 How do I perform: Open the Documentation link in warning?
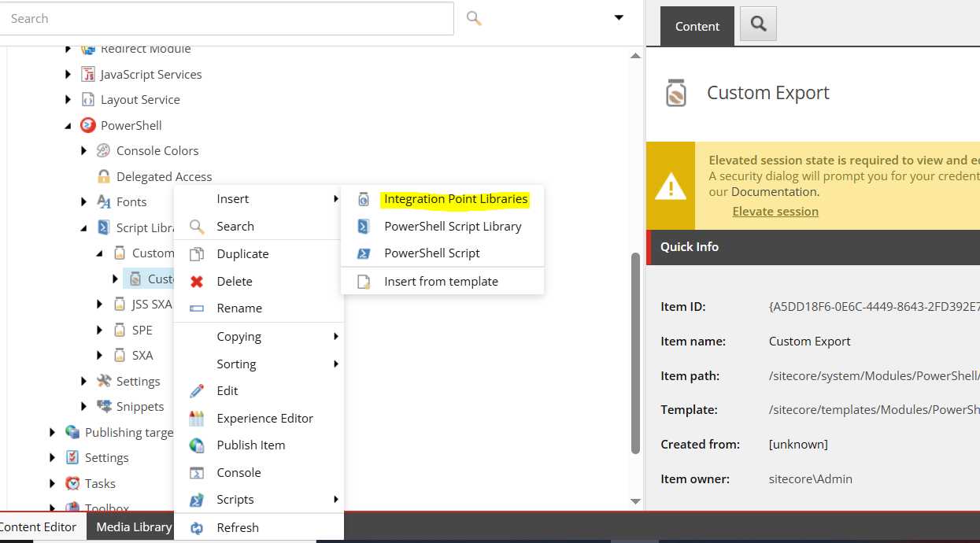coord(775,191)
